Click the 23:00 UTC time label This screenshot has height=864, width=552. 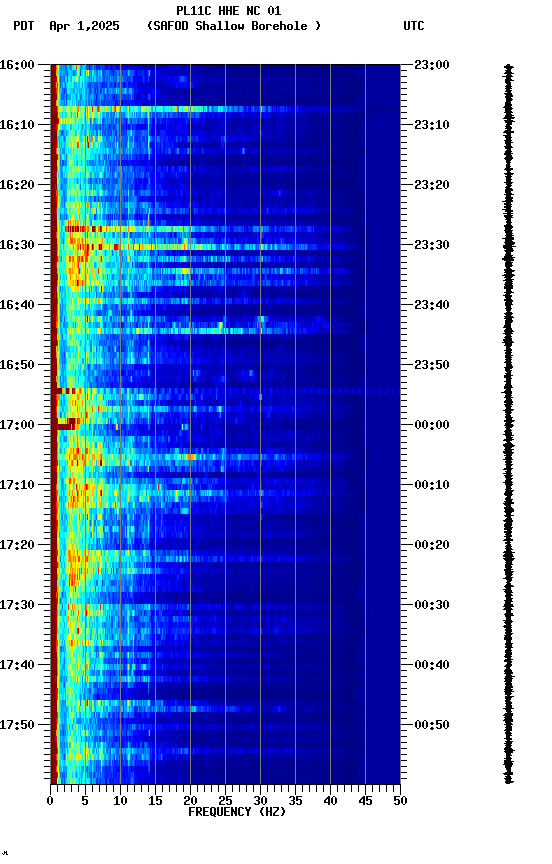[x=432, y=65]
